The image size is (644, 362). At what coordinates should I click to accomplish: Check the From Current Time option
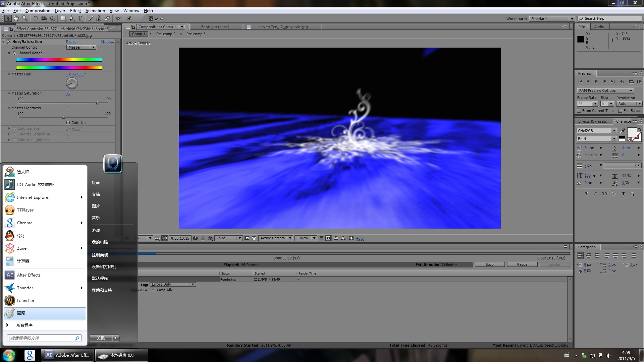coord(579,111)
